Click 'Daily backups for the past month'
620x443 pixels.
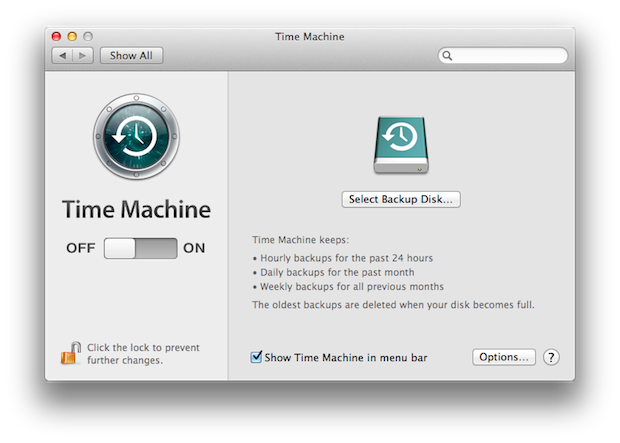(x=337, y=272)
